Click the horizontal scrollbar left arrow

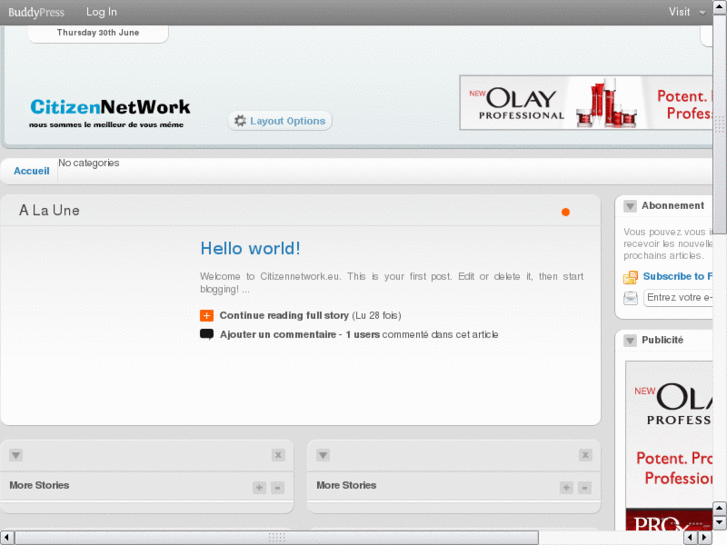point(7,538)
